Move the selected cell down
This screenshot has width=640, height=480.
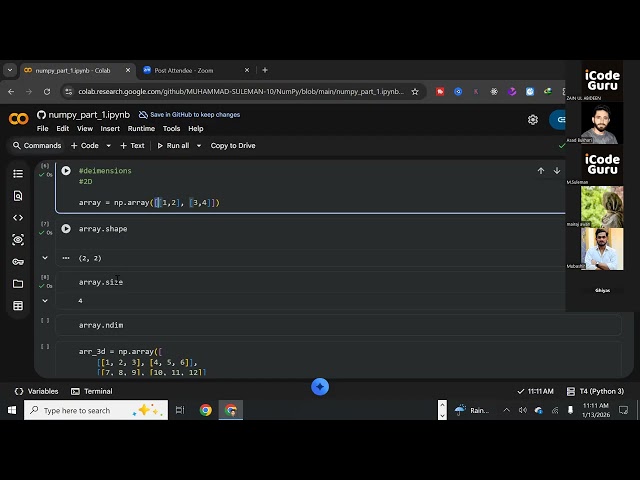pos(557,171)
